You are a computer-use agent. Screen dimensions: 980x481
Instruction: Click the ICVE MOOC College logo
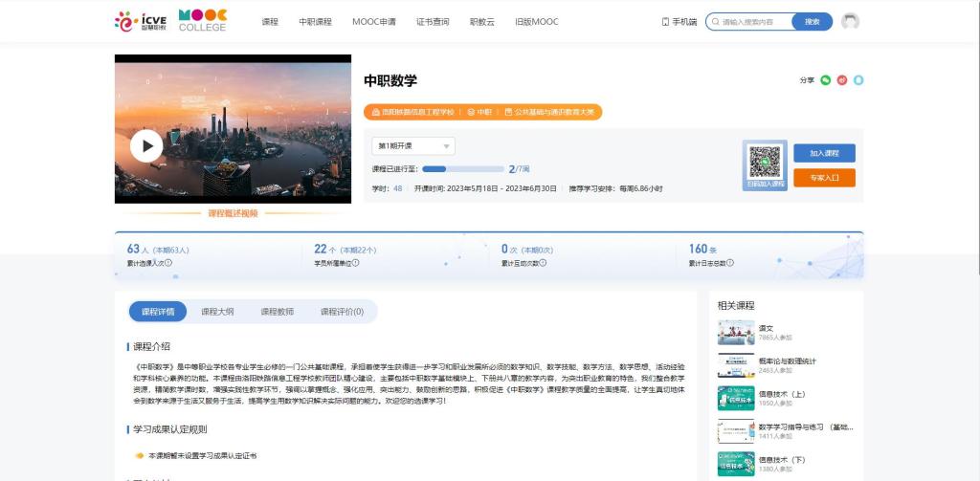(x=170, y=21)
